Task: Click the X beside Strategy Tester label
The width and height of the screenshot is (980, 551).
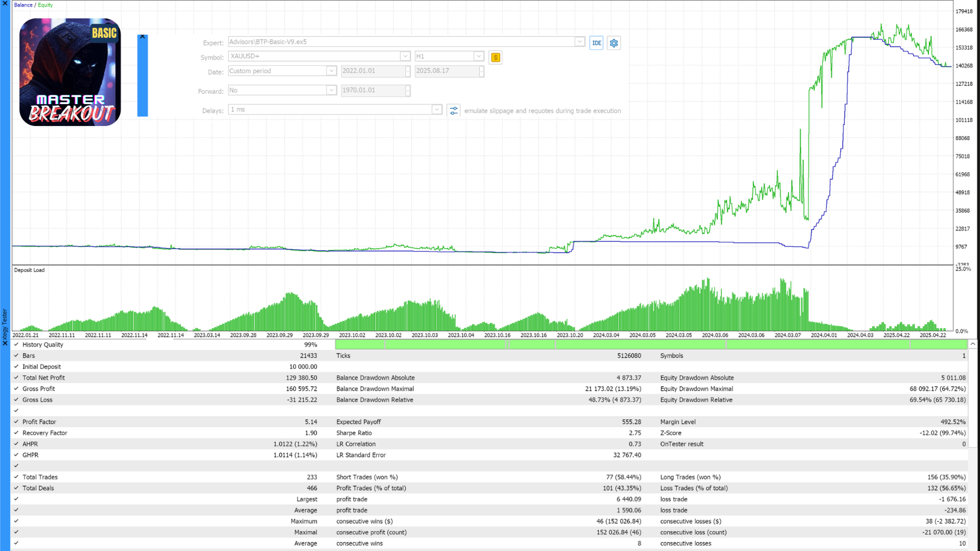Action: (5, 343)
